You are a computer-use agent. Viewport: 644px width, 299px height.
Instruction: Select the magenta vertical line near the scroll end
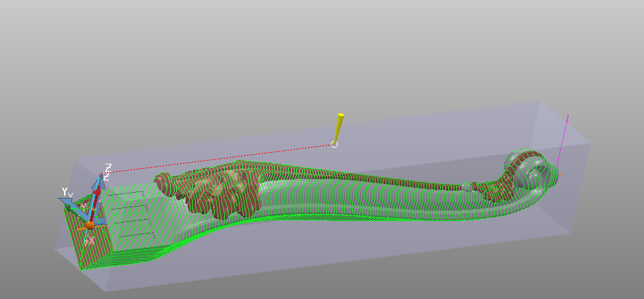click(562, 142)
